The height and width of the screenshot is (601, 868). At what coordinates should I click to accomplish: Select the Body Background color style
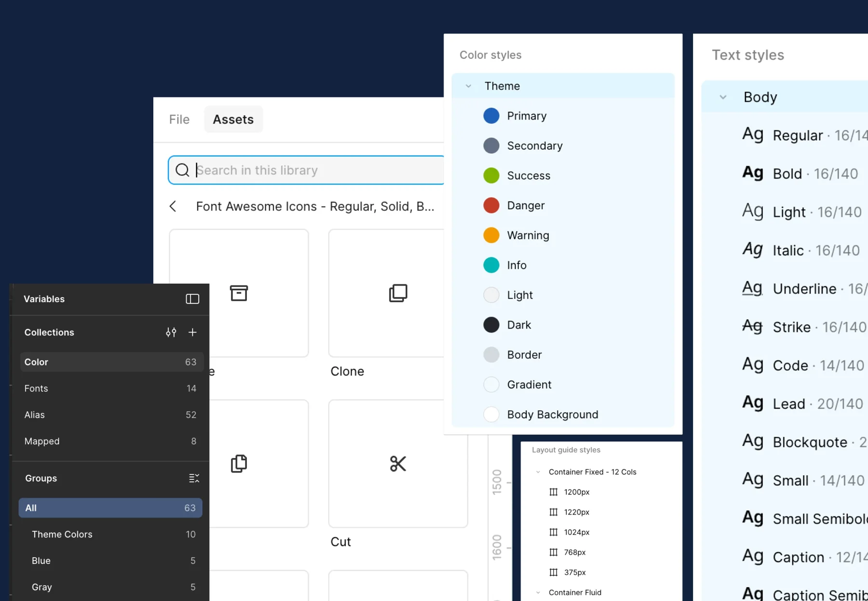pos(563,414)
